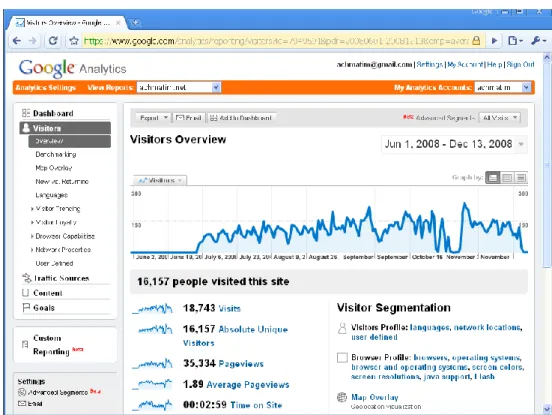Click the Content page icon in sidebar
This screenshot has width=552, height=415.
25,293
